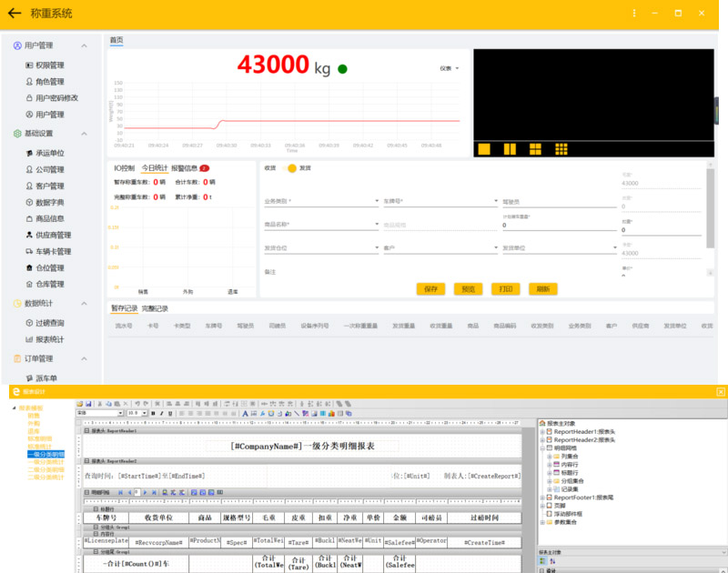Collapse the 用户管理 sidebar section
Screen dimensions: 728x573
[84, 45]
